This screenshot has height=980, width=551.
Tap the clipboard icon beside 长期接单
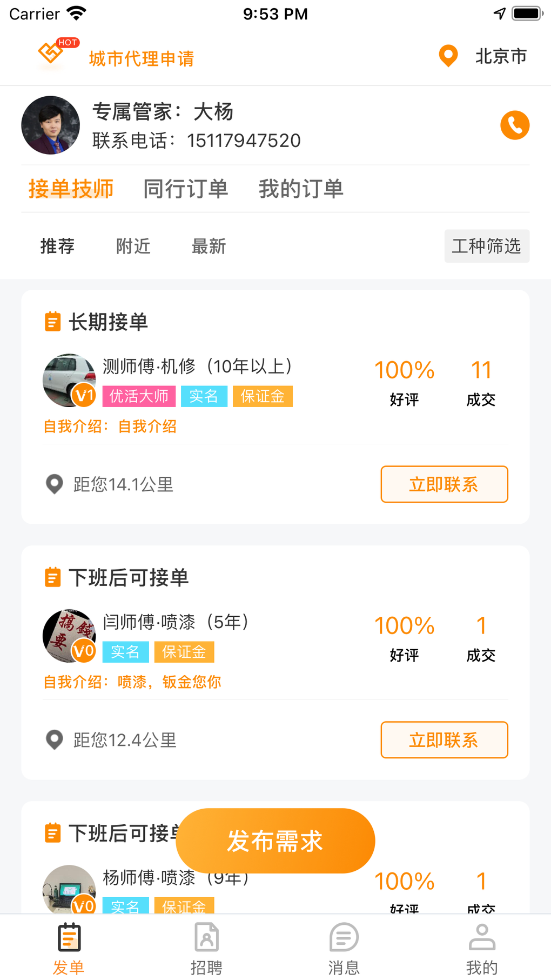52,322
